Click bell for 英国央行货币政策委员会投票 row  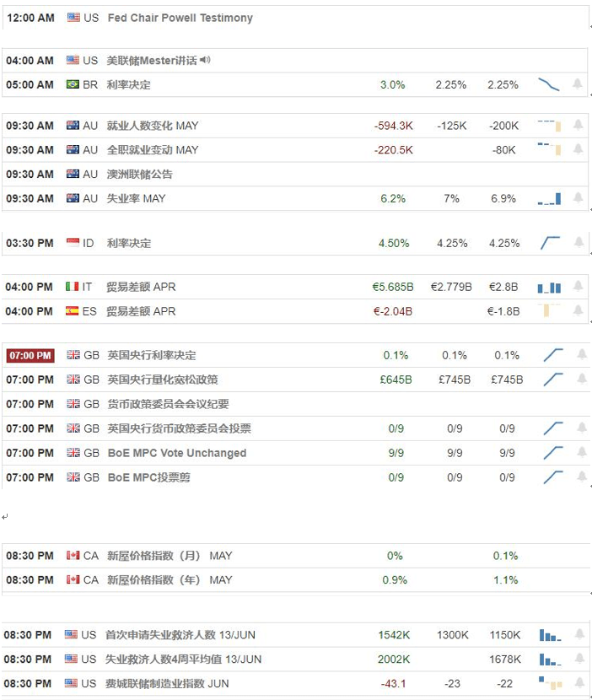point(582,428)
